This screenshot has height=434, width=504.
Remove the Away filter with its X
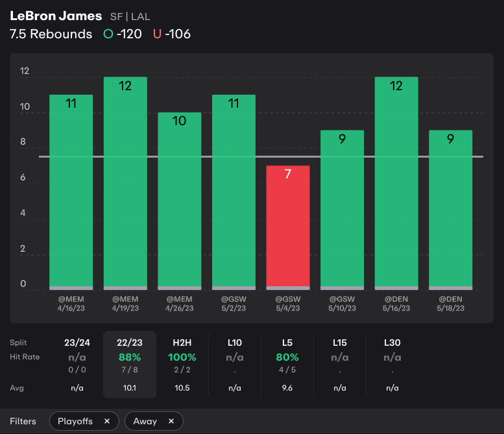coord(171,421)
